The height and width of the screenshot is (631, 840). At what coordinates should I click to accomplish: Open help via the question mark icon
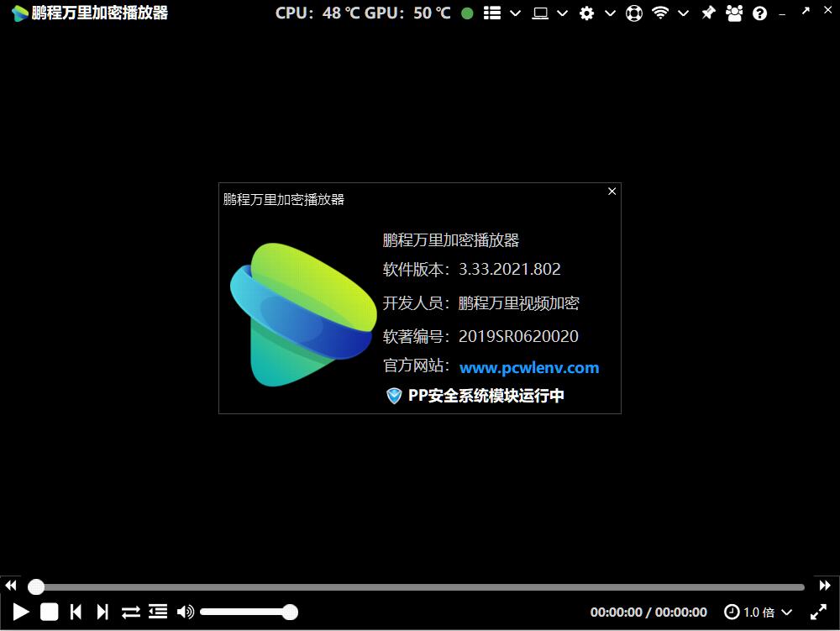click(759, 13)
